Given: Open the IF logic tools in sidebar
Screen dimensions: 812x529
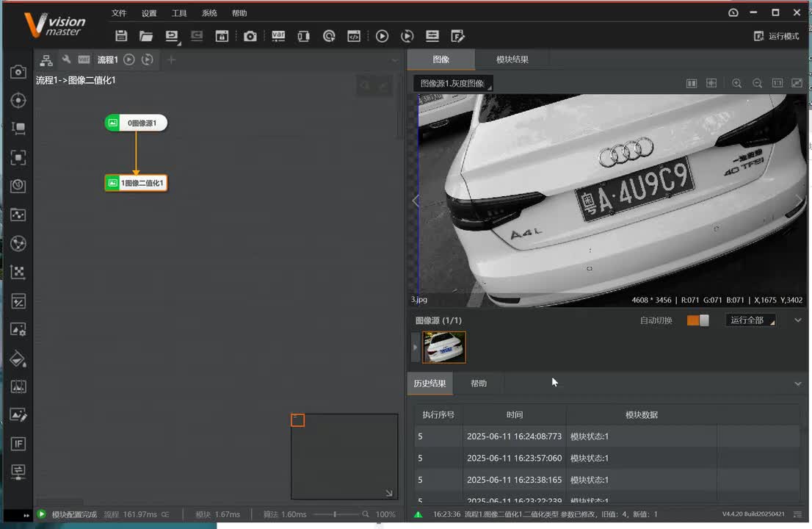Looking at the screenshot, I should (18, 444).
